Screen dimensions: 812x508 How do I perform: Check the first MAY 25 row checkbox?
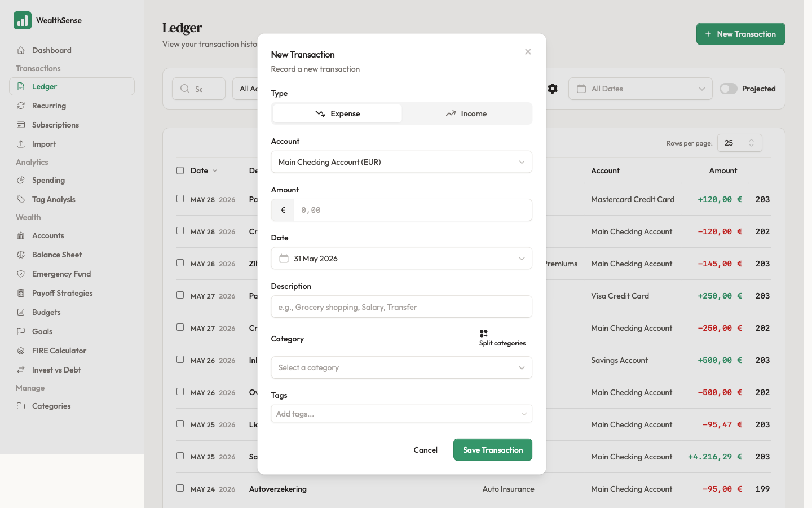[180, 424]
